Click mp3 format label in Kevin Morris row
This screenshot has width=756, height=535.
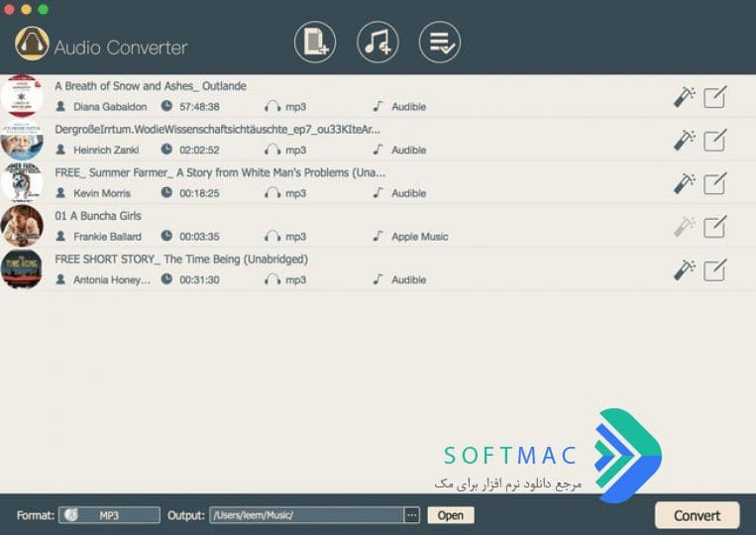point(295,193)
